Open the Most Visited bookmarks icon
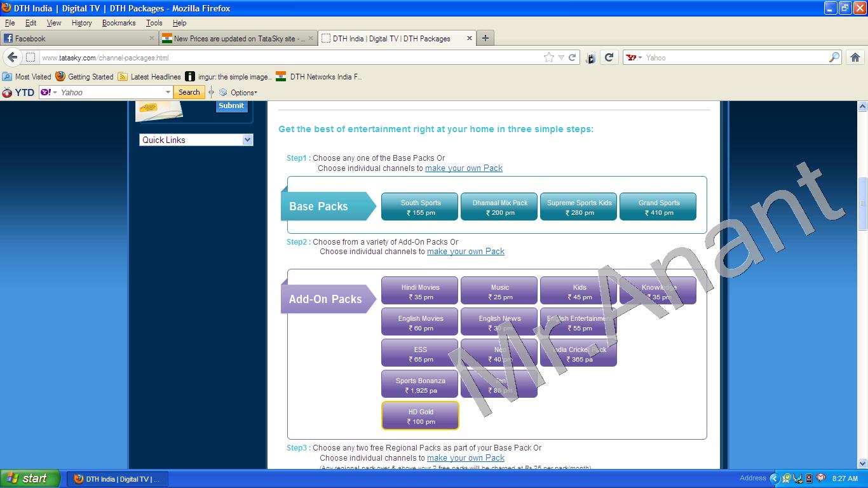This screenshot has width=868, height=488. (7, 76)
